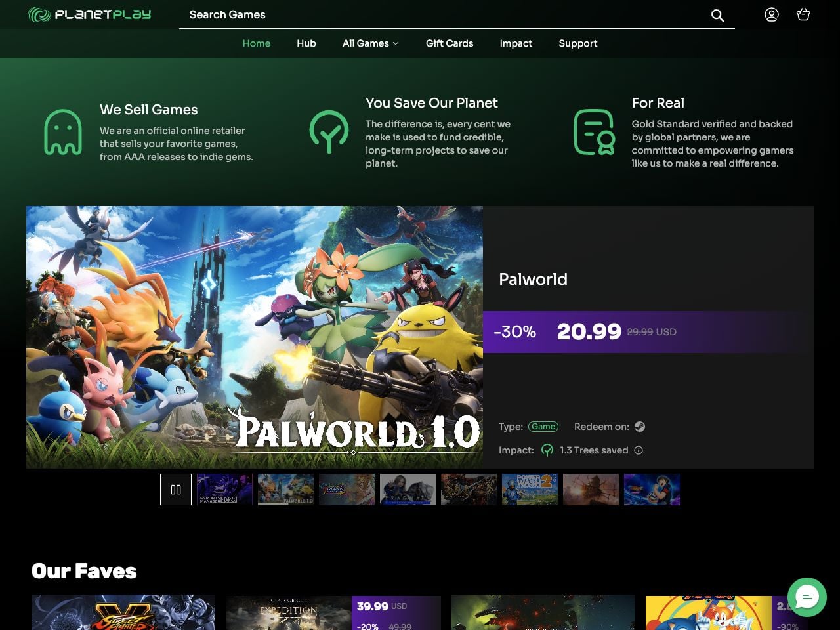
Task: Expand the All Games dropdown
Action: tap(371, 43)
